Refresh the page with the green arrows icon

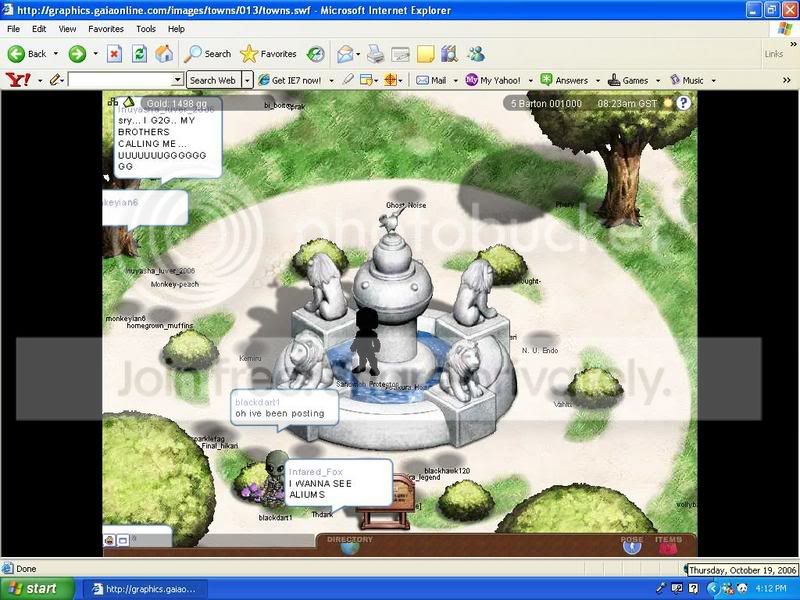coord(139,54)
